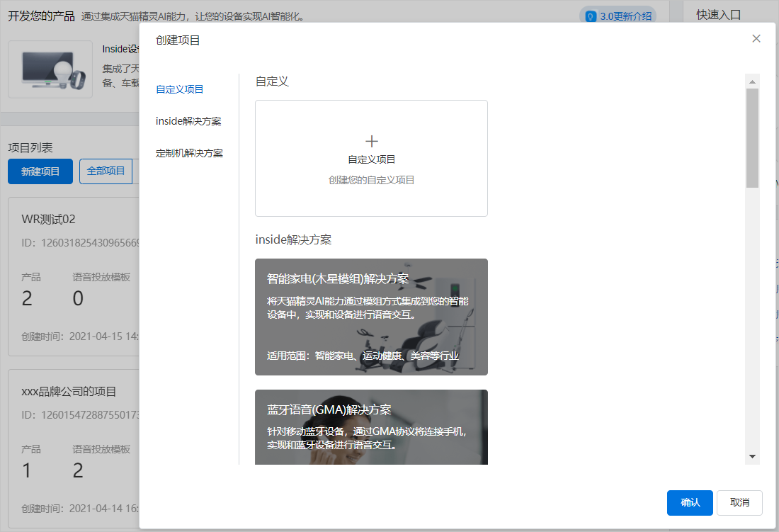Select 定制机解决方案 in the left navigation

point(189,153)
